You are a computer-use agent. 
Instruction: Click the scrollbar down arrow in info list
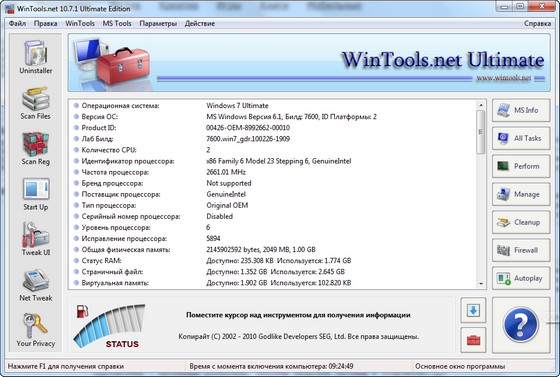tap(481, 284)
